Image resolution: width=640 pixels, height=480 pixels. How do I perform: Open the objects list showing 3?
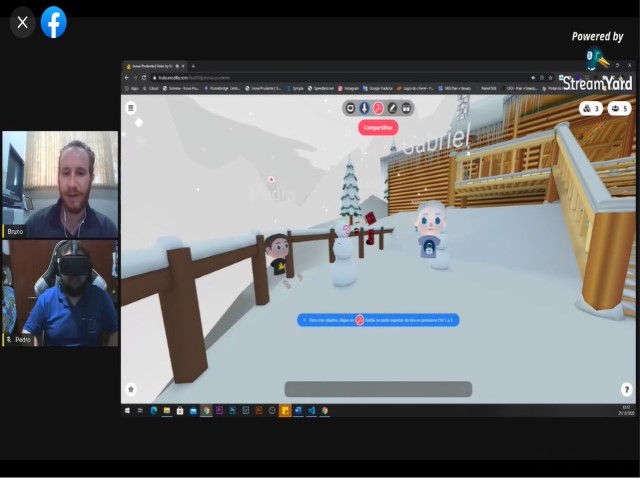click(x=591, y=109)
